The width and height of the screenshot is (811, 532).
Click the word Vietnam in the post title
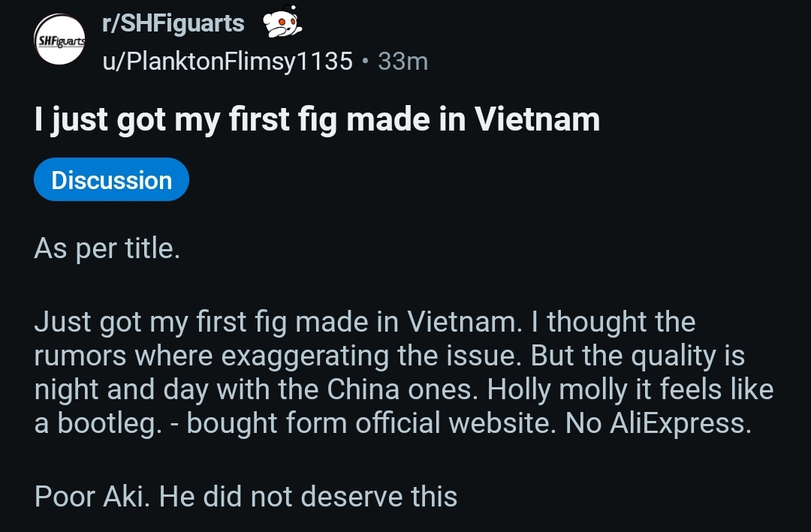(537, 120)
